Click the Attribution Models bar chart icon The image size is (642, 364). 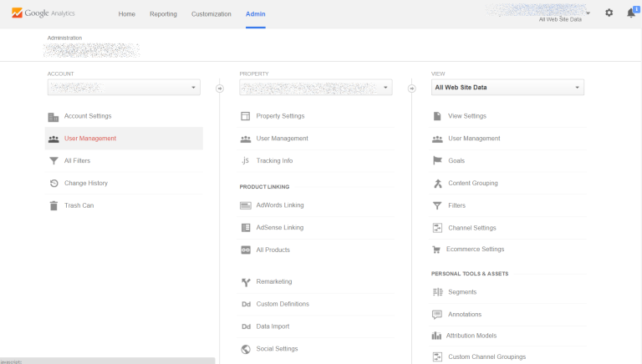(x=436, y=336)
